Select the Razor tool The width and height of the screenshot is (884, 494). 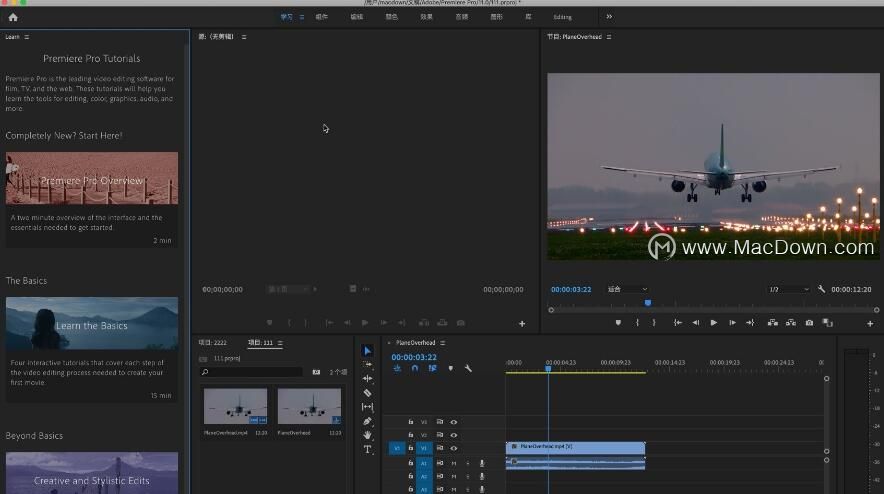[x=368, y=393]
